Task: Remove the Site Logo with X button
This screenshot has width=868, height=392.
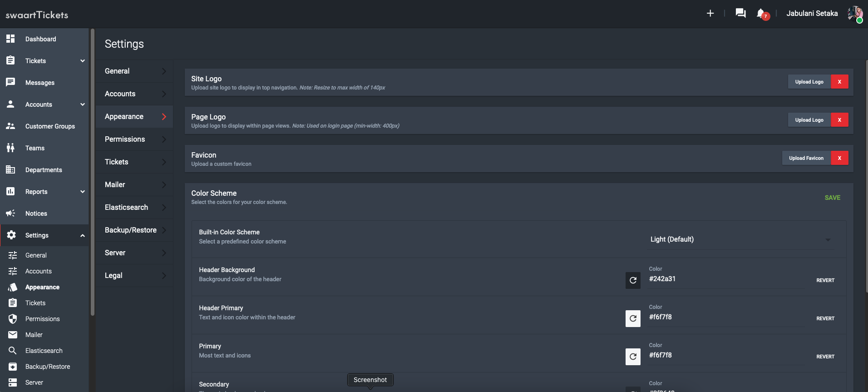Action: pyautogui.click(x=839, y=82)
